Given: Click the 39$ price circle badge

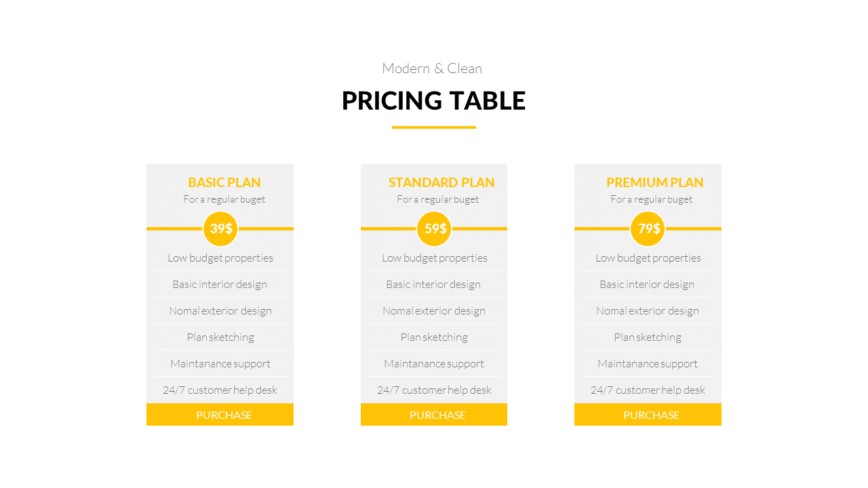Looking at the screenshot, I should (220, 228).
